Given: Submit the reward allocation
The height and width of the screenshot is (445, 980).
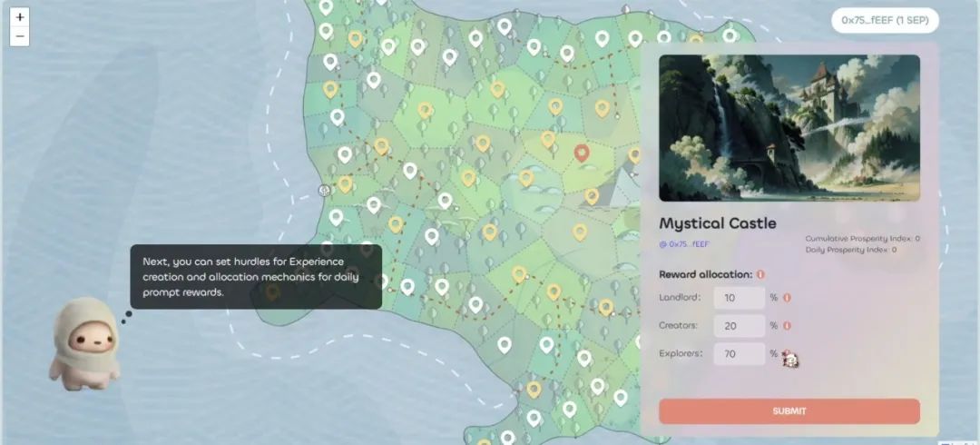Looking at the screenshot, I should point(789,410).
